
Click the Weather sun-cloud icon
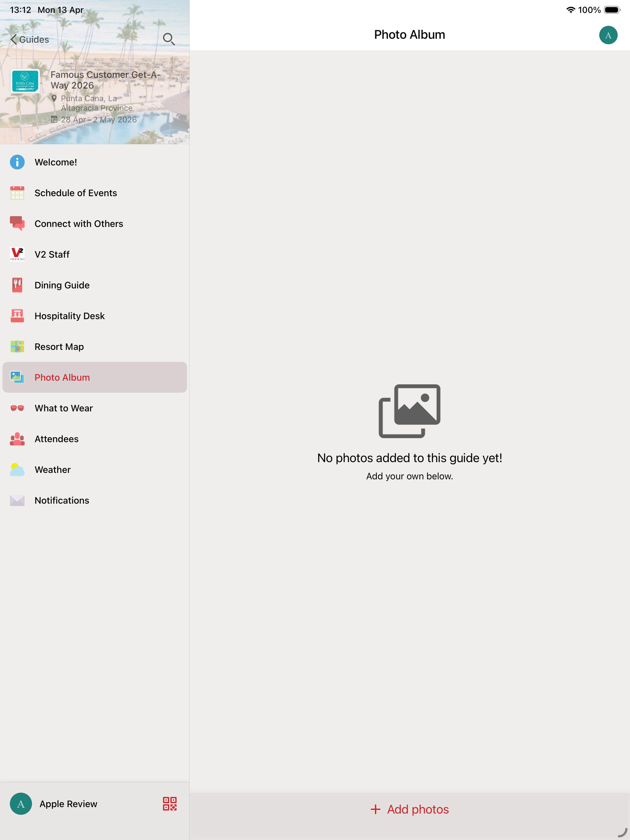[17, 470]
